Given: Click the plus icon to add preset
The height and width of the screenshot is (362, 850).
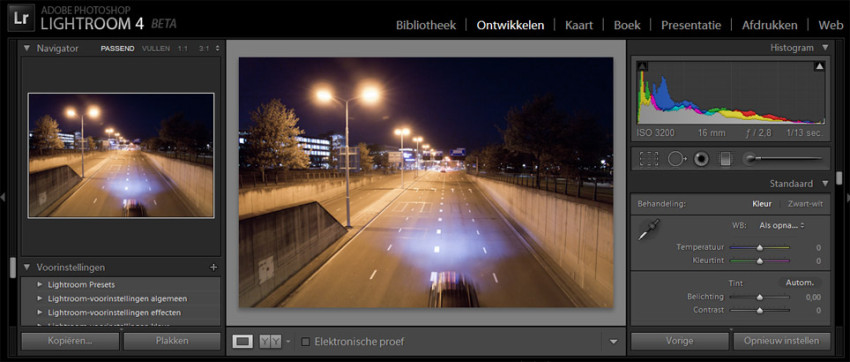Looking at the screenshot, I should 213,267.
